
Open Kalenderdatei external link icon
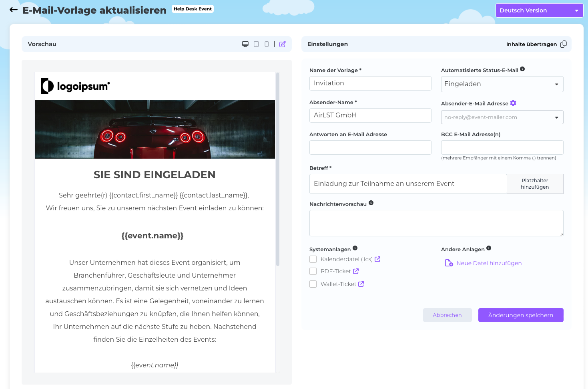click(377, 259)
